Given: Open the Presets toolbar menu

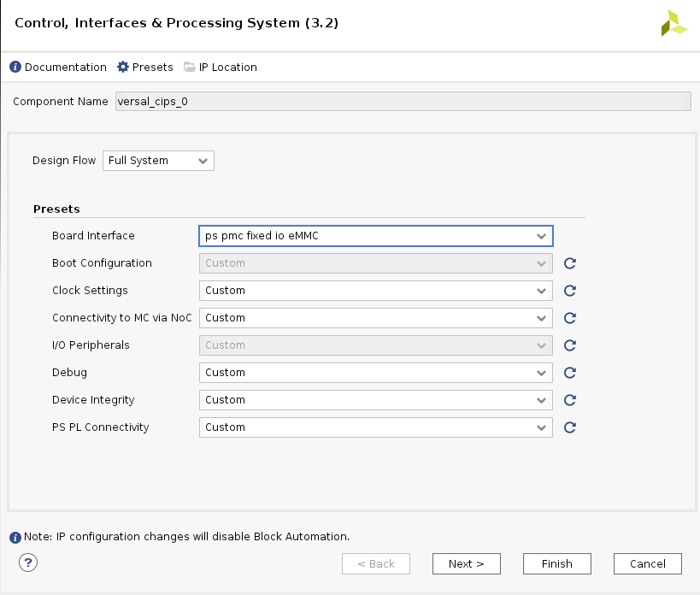Looking at the screenshot, I should click(x=145, y=68).
